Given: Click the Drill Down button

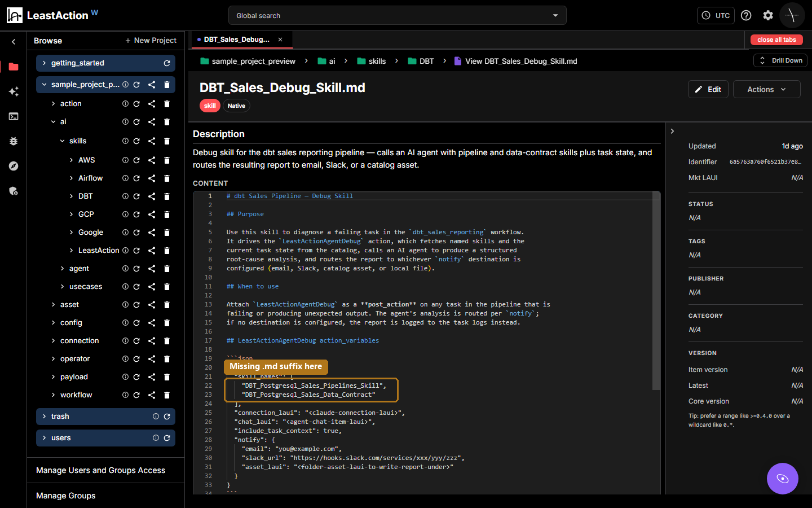Looking at the screenshot, I should tap(780, 60).
